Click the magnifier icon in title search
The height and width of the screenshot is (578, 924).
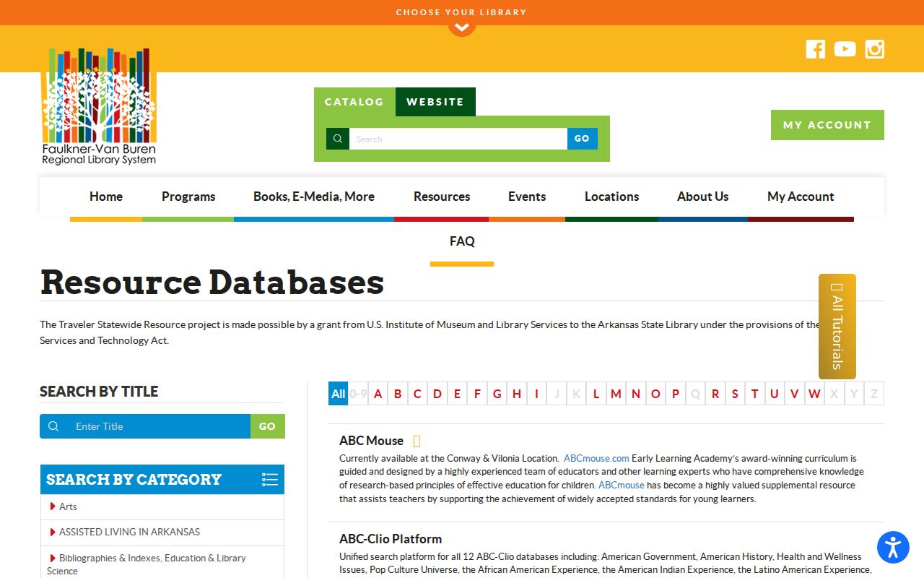point(53,426)
